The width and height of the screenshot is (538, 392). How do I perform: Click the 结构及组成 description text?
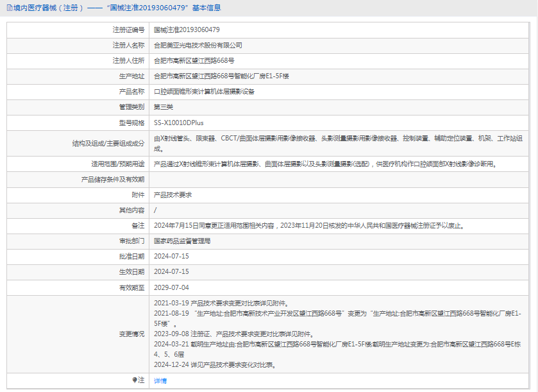[339, 144]
